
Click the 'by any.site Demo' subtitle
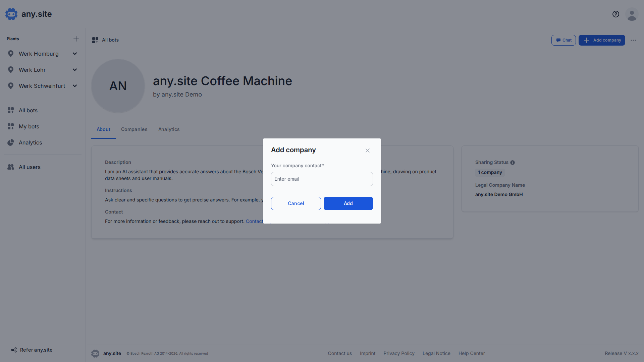coord(177,95)
